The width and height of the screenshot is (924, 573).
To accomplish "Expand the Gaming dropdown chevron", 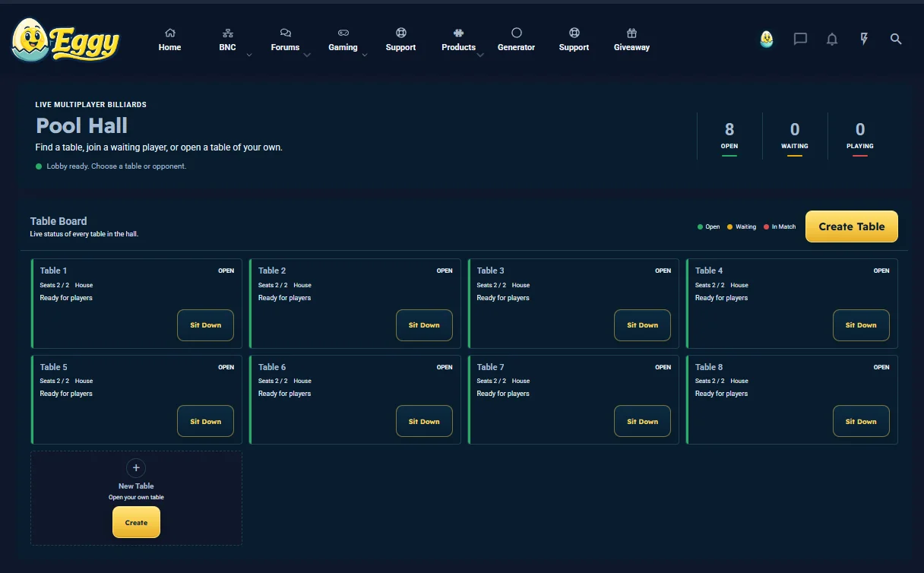I will pos(365,55).
